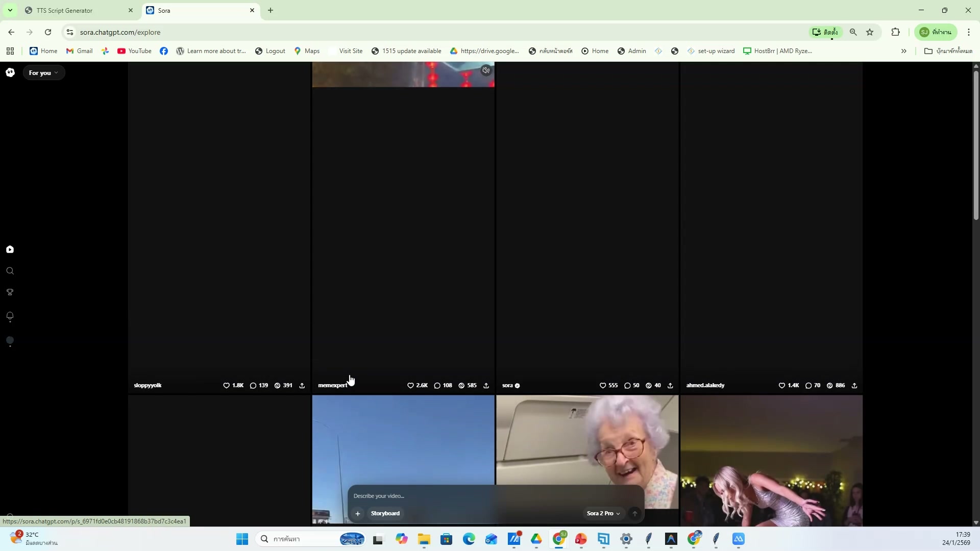Screen dimensions: 980x551
Task: Open comments on the sora account post
Action: [627, 386]
